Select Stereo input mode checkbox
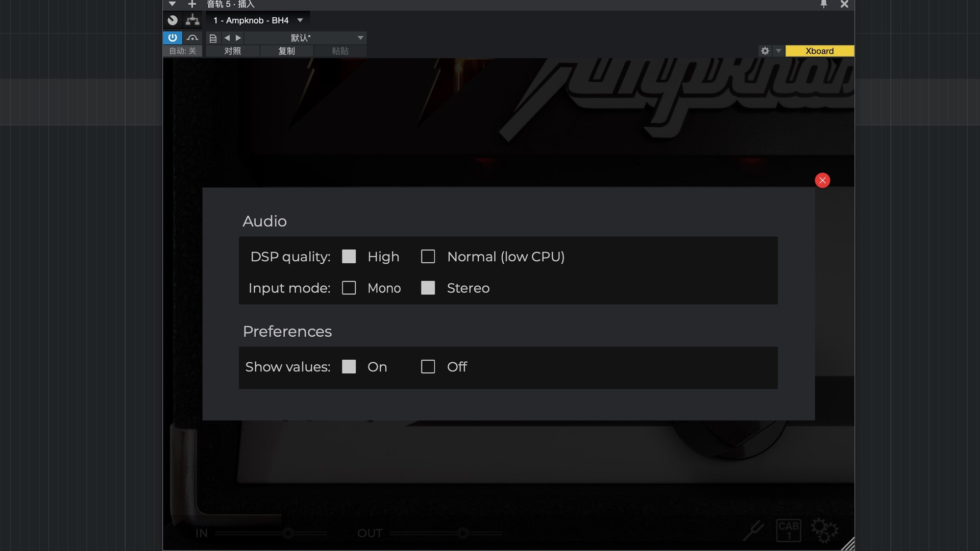980x551 pixels. coord(428,288)
